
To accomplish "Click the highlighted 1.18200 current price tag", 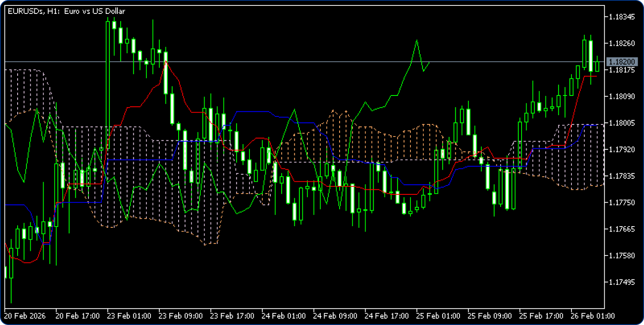I will click(621, 62).
